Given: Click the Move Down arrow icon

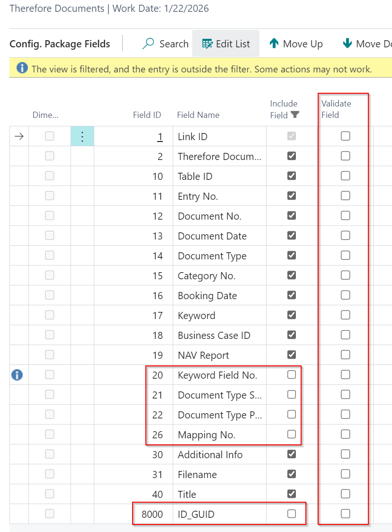Looking at the screenshot, I should tap(347, 44).
